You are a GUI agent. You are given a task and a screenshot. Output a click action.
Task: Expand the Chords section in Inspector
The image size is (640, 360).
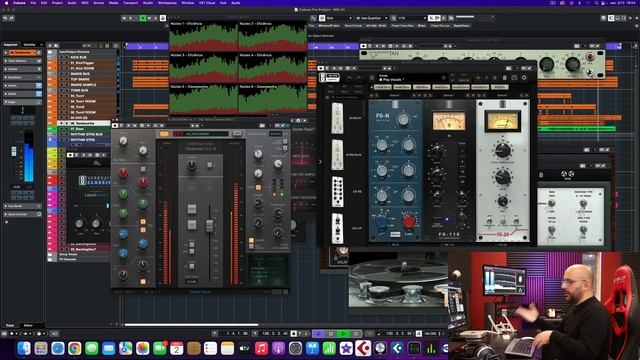[x=22, y=69]
